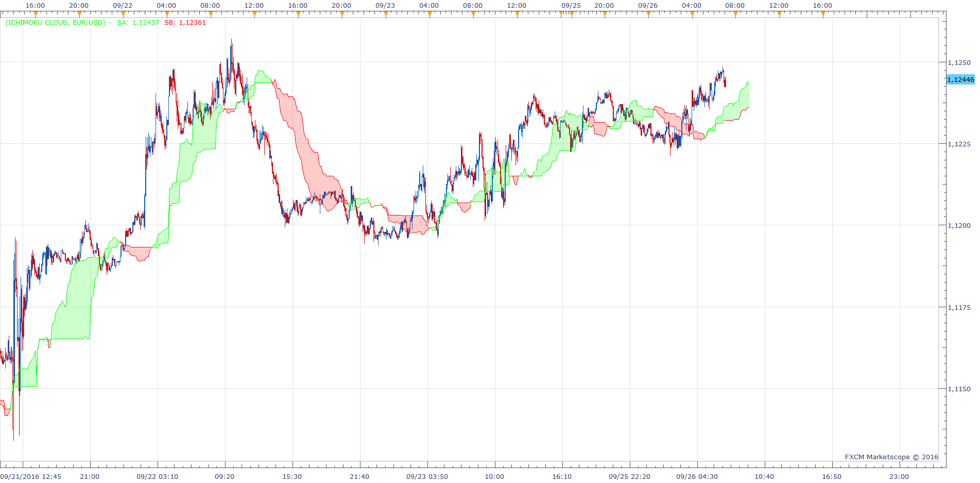Click the 1,1150 price axis label
This screenshot has width=980, height=483.
click(x=959, y=389)
